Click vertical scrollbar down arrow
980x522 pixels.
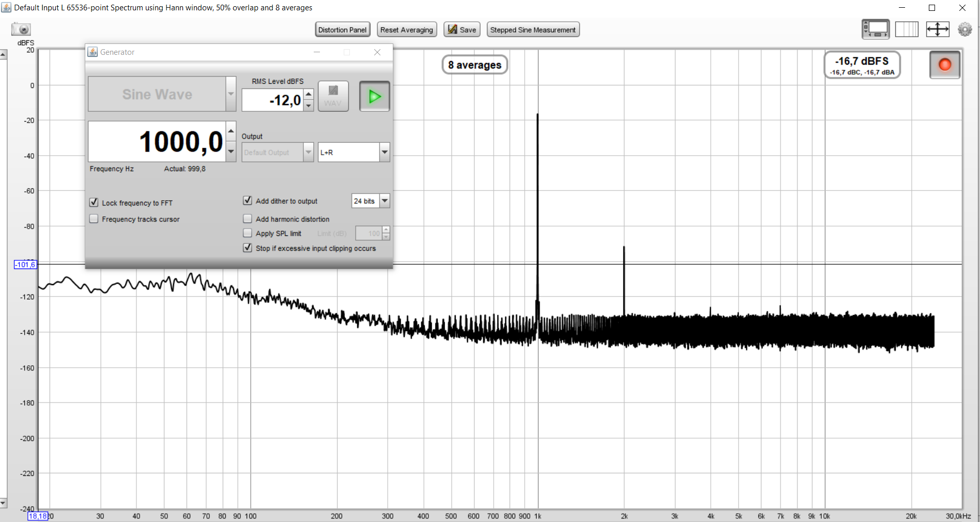pyautogui.click(x=3, y=503)
